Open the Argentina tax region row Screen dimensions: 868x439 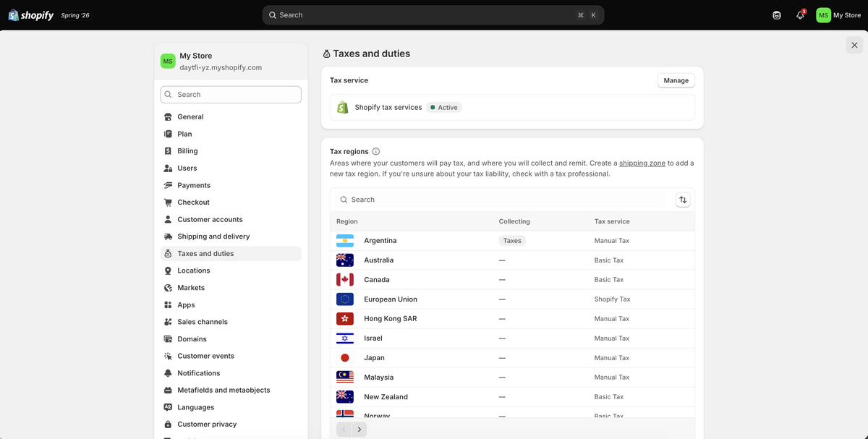coord(512,241)
